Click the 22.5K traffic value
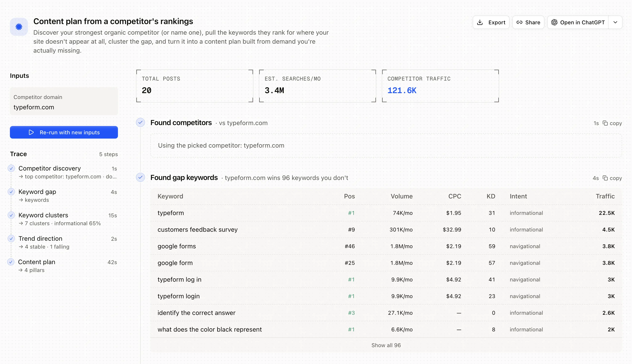Viewport: 632px width, 364px height. (x=607, y=213)
